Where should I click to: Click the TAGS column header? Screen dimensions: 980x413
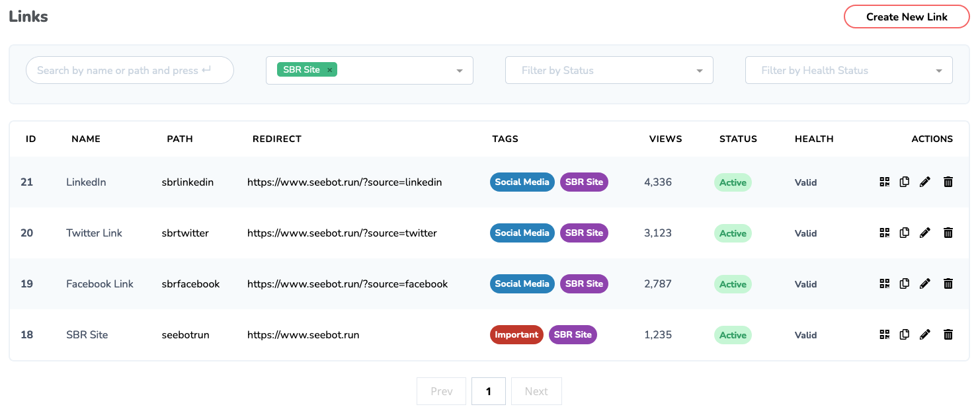pyautogui.click(x=505, y=139)
